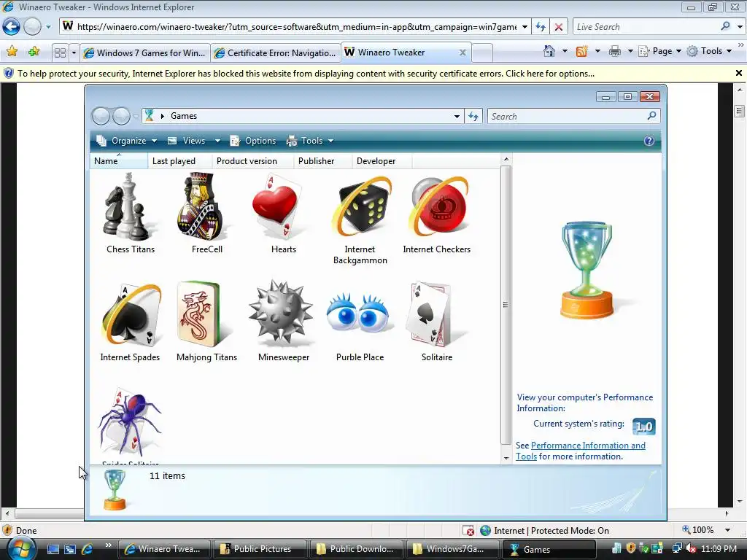The width and height of the screenshot is (747, 560).
Task: Select the Minesweeper mine icon
Action: click(281, 314)
